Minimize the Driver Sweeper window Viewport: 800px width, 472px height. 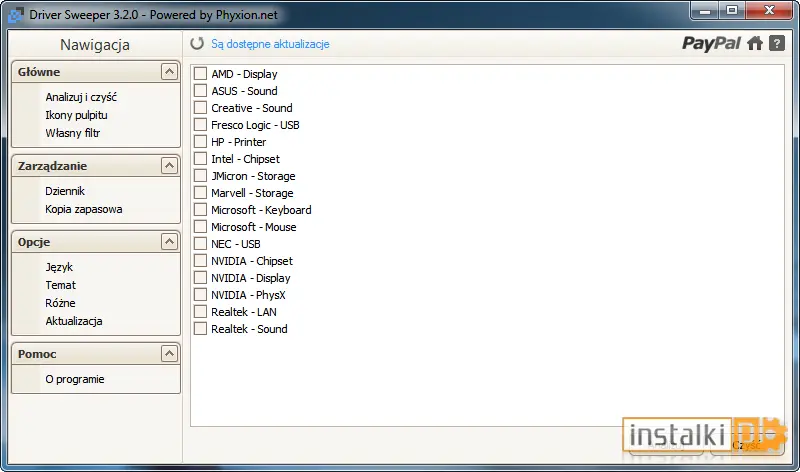pyautogui.click(x=705, y=10)
